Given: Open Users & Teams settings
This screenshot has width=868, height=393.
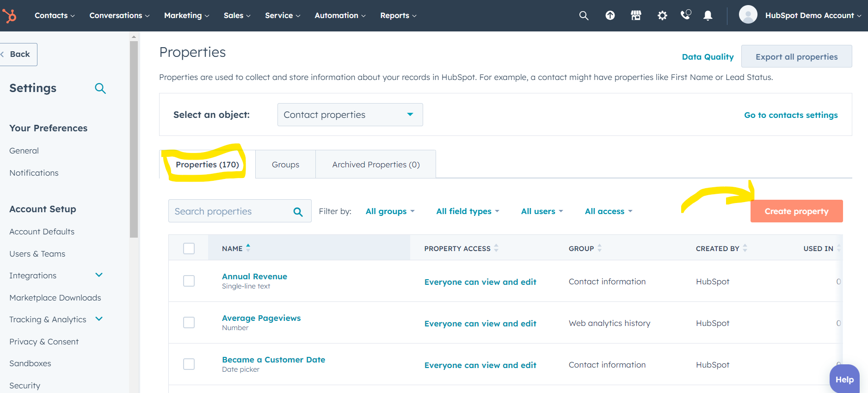Looking at the screenshot, I should [37, 254].
